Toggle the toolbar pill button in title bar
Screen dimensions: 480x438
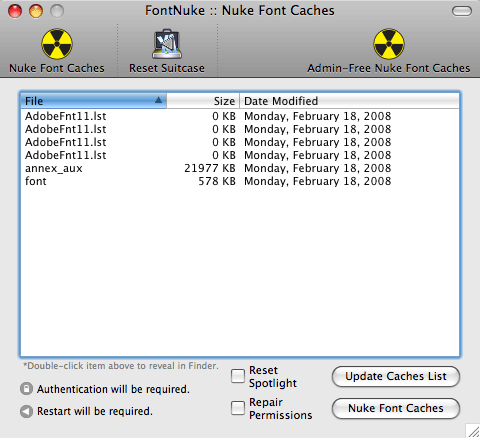pos(462,11)
